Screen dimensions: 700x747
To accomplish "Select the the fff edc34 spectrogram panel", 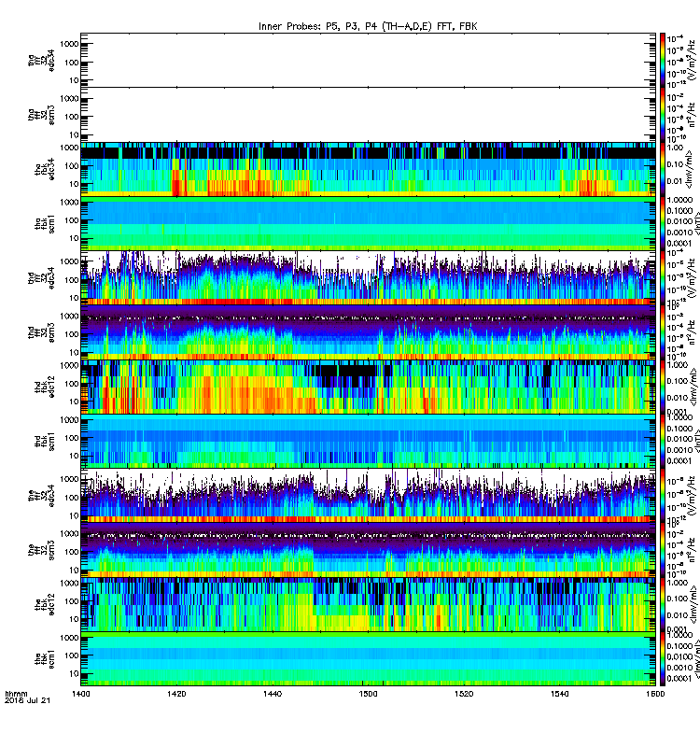I will [x=368, y=496].
